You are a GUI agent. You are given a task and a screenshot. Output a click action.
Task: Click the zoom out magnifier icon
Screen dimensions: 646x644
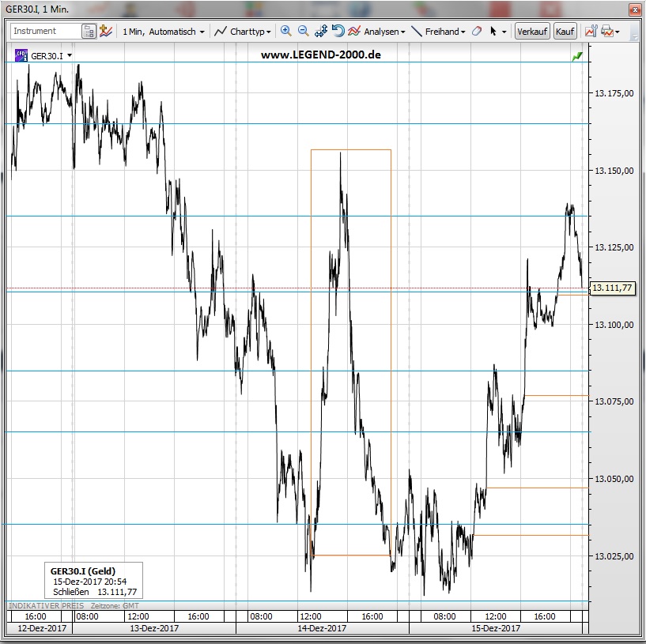point(303,32)
